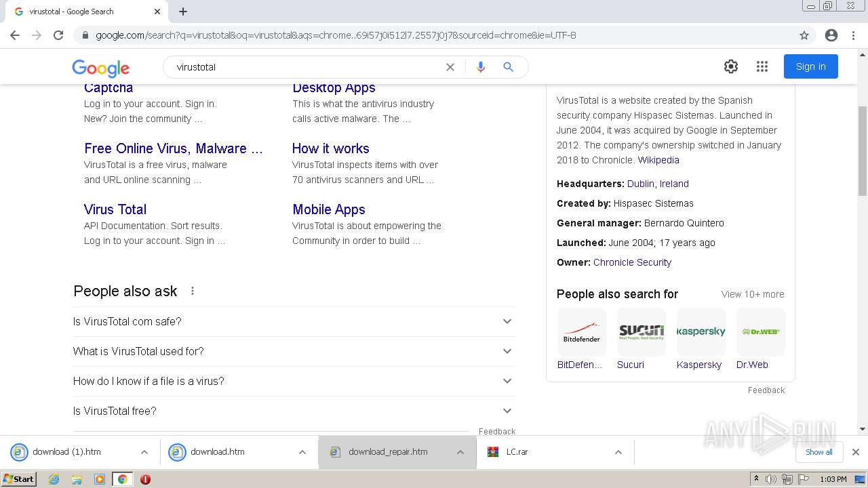This screenshot has width=868, height=488.
Task: Expand 'How do I know if a file is a virus?'
Action: [294, 381]
